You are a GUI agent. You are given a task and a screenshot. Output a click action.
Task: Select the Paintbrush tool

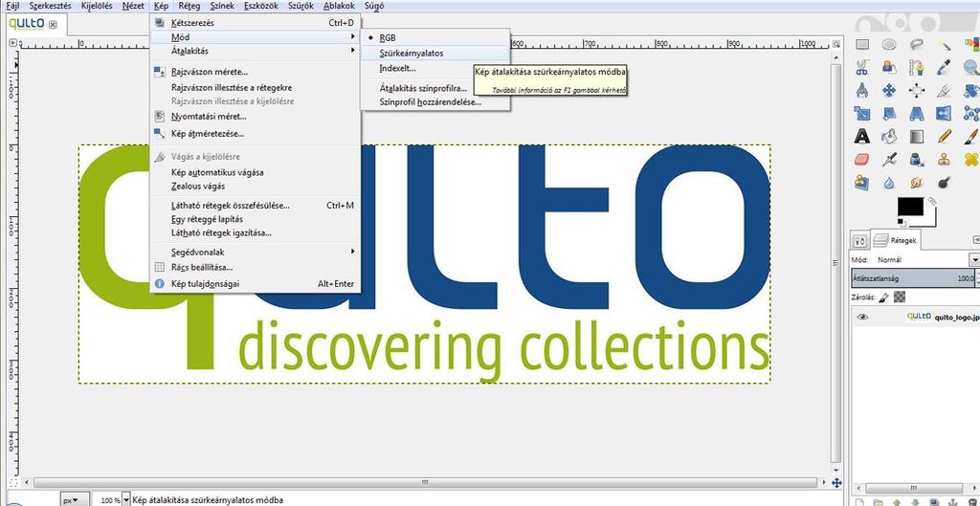pyautogui.click(x=971, y=136)
